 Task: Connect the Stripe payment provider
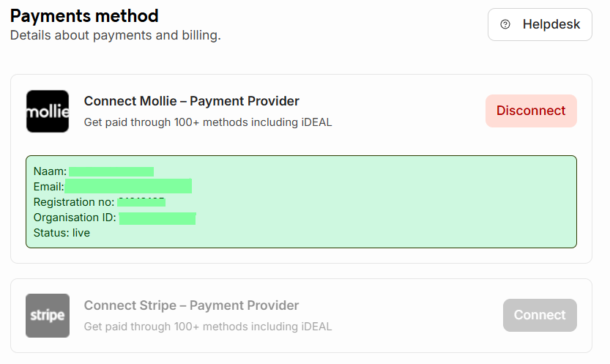[x=540, y=315]
